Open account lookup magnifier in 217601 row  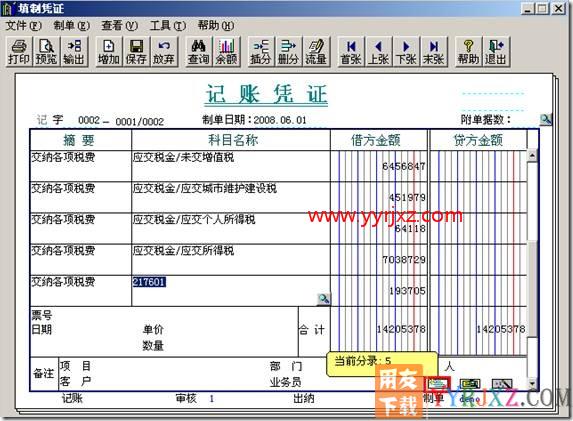[323, 299]
